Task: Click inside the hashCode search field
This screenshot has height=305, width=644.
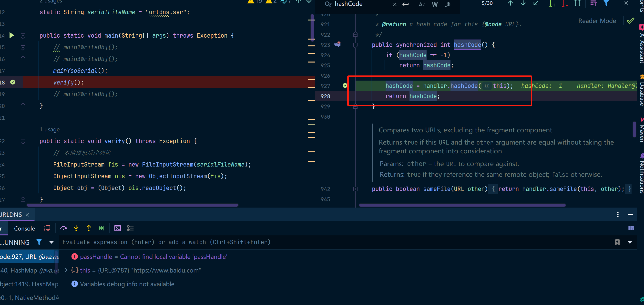Action: point(362,4)
